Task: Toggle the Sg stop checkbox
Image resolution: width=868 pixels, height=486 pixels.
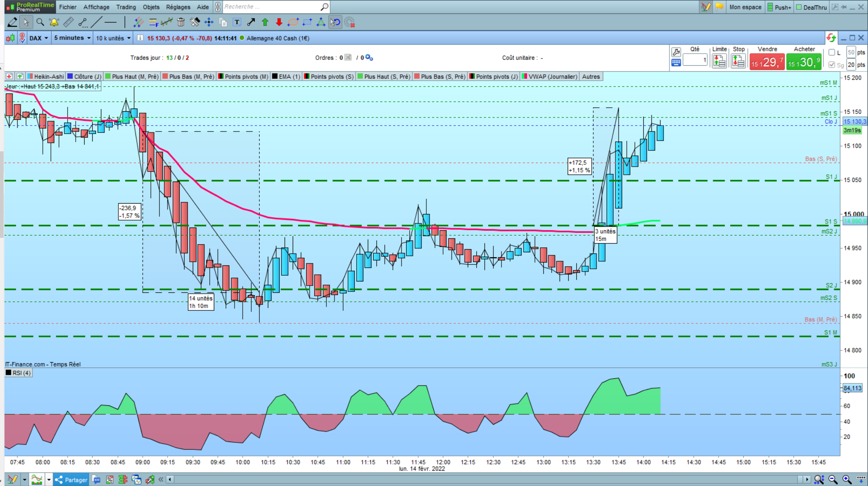Action: pos(832,65)
